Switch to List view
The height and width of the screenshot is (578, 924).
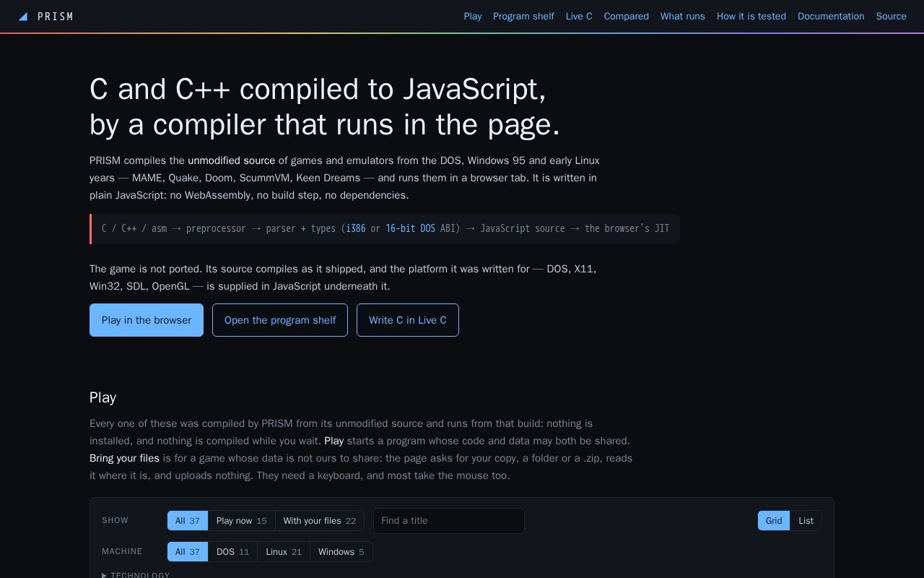(806, 521)
